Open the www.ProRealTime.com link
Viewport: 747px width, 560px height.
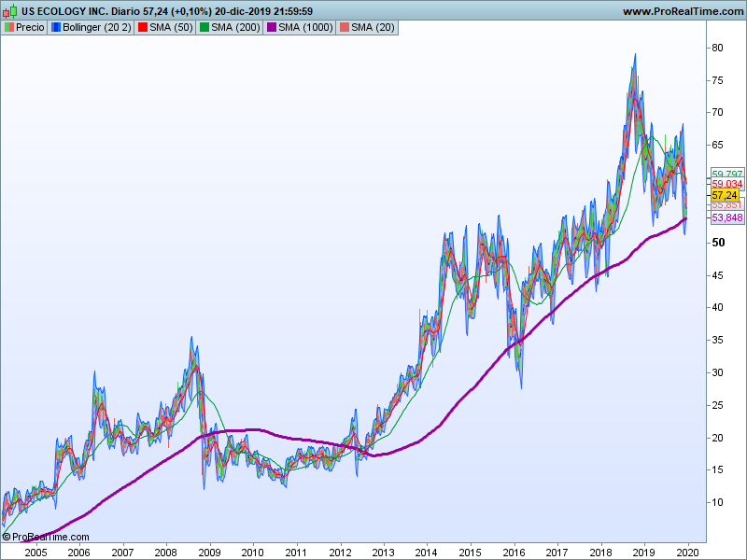[x=683, y=11]
